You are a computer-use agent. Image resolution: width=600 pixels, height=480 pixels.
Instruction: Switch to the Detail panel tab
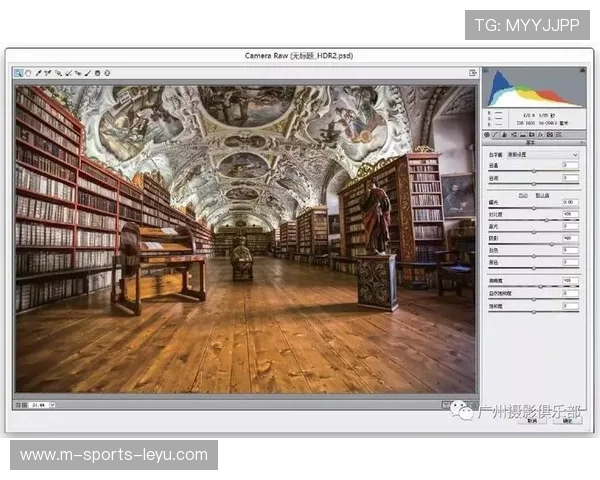pos(505,134)
